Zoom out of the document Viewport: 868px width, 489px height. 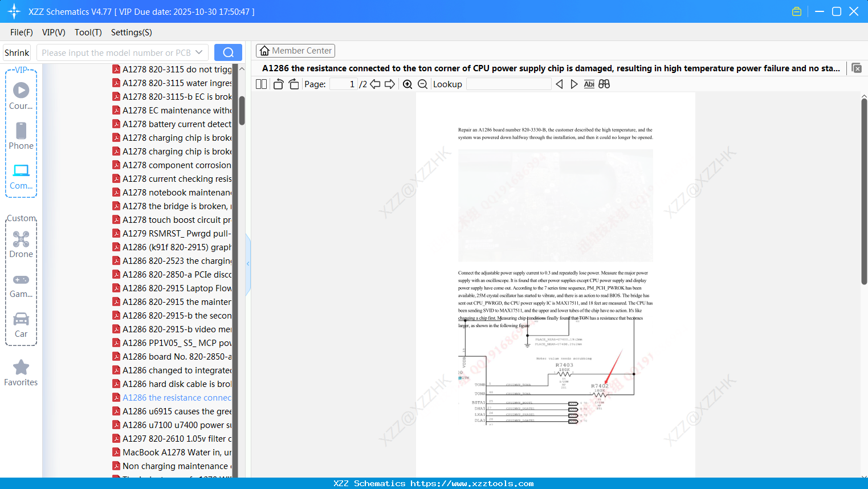pos(422,84)
